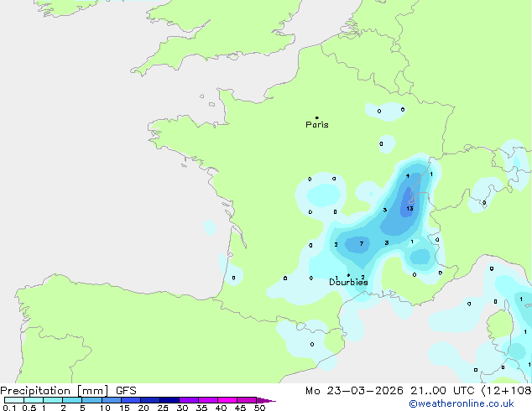The width and height of the screenshot is (532, 411).
Task: Select the Paris city label
Action: coord(317,125)
